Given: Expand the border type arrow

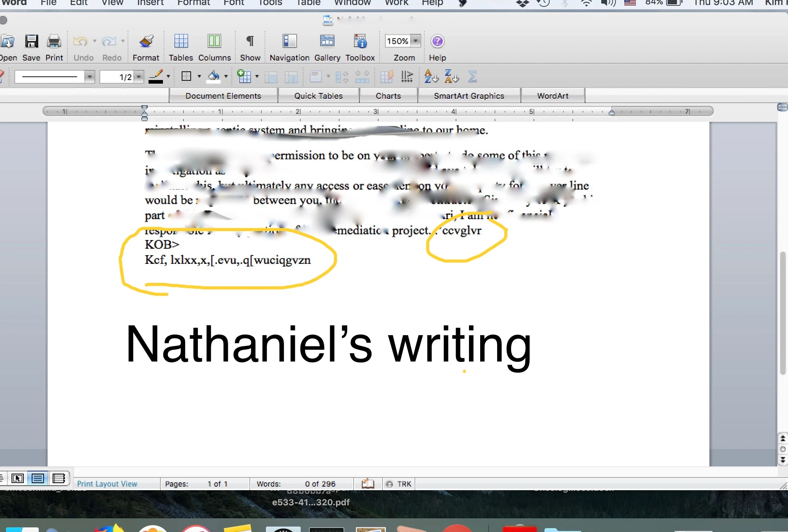Looking at the screenshot, I should [199, 76].
